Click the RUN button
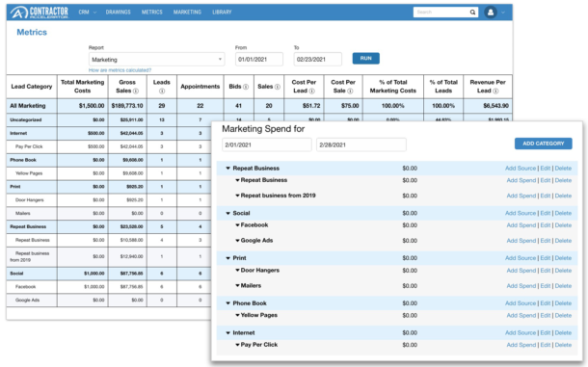 (365, 58)
